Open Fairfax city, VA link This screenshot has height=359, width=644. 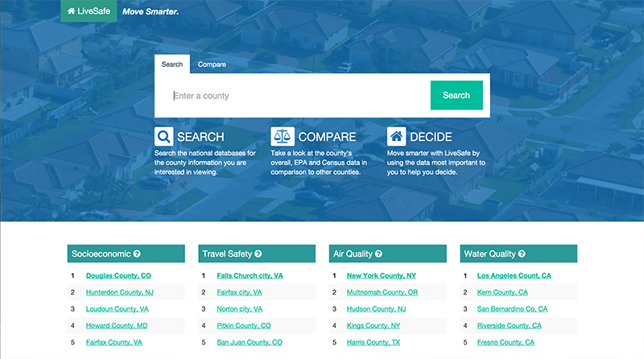(x=239, y=292)
